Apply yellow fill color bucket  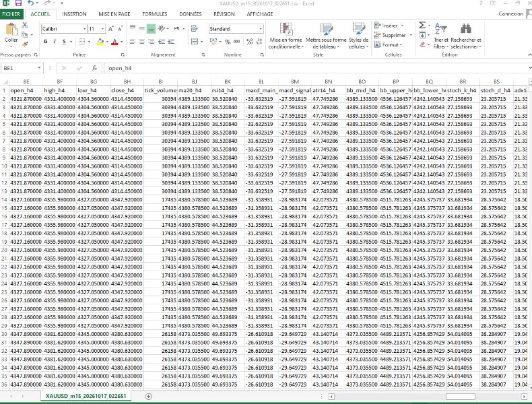tap(100, 42)
